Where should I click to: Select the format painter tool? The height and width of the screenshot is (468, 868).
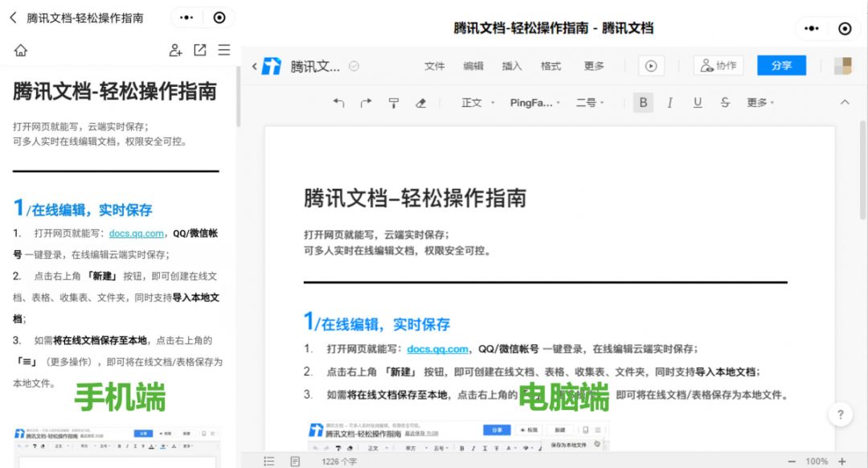394,102
